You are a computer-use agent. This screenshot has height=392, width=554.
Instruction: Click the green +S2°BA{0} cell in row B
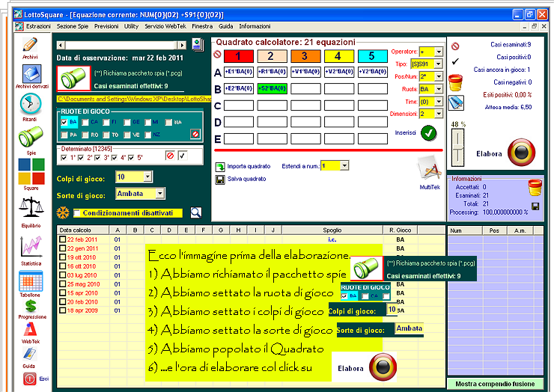coord(272,88)
